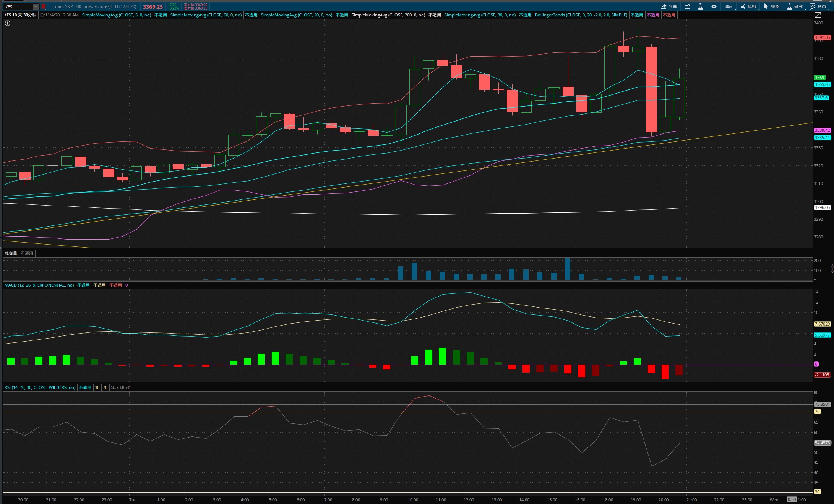Click the SimpleMovingAvg (CLOSE, 20, 0, no) label
The image size is (834, 504).
coord(297,15)
